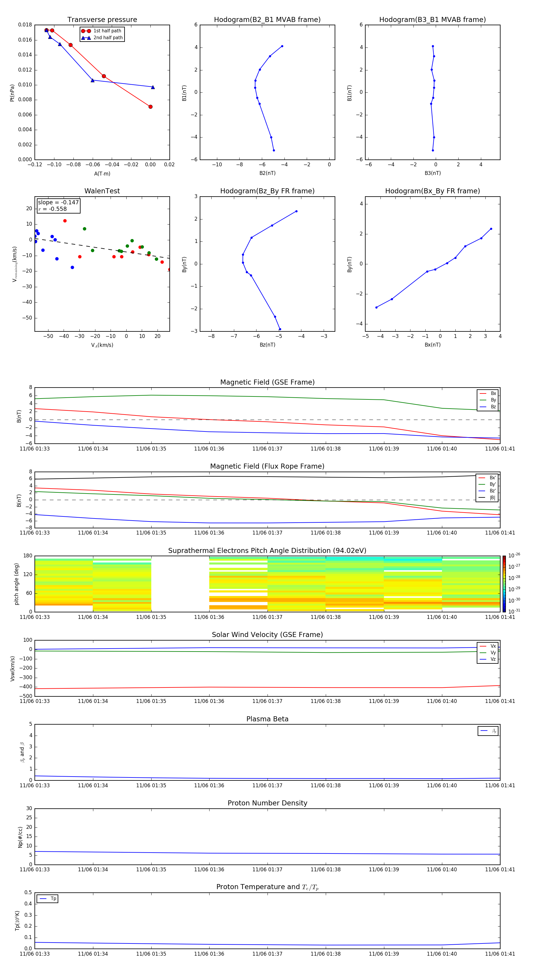
Task: Click '|B|' in the Flux Rope legend
Action: [x=487, y=498]
